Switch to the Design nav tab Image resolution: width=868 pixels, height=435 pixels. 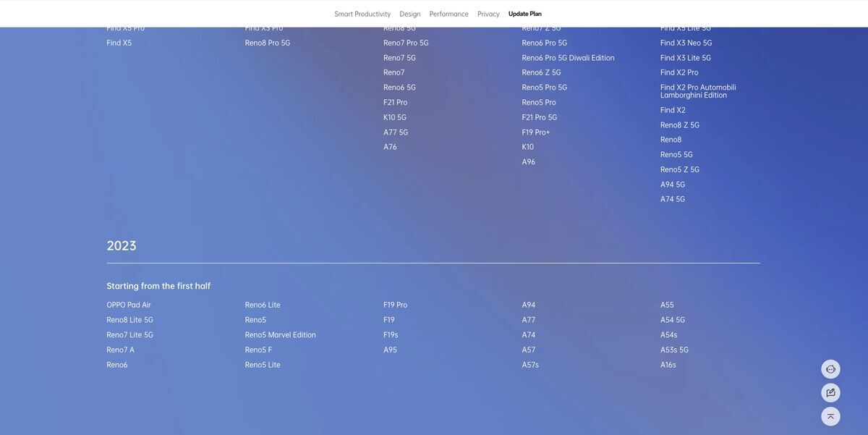coord(410,14)
